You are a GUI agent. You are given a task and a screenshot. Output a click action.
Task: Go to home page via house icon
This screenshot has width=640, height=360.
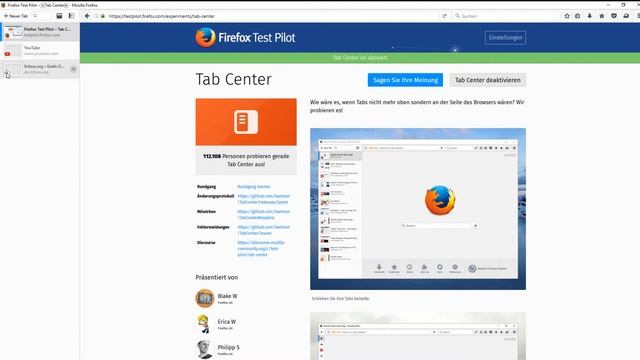[602, 16]
